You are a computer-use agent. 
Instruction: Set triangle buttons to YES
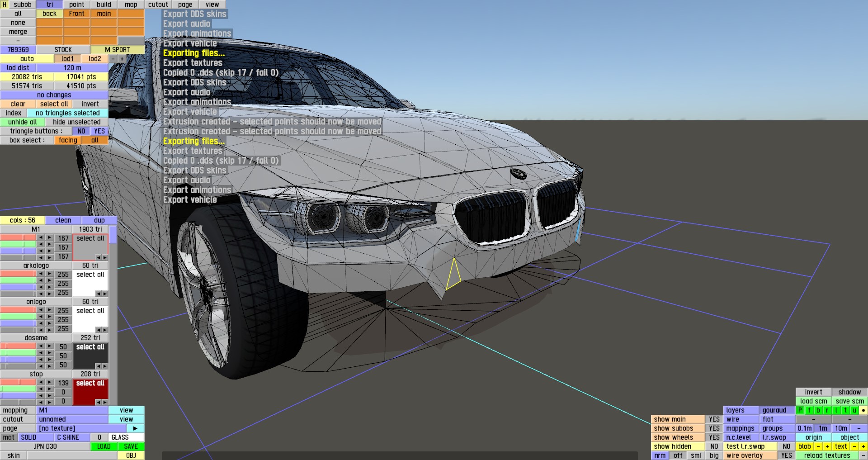point(99,131)
